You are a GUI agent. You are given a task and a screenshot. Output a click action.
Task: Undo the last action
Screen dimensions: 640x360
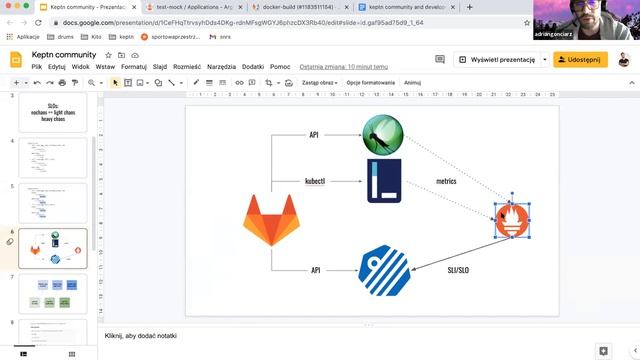(x=37, y=83)
